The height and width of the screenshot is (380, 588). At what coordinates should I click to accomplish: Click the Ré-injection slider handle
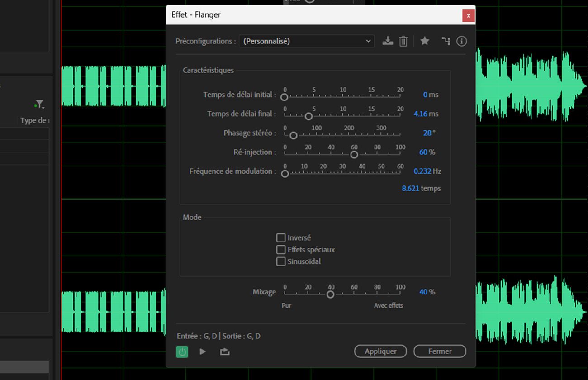(354, 155)
